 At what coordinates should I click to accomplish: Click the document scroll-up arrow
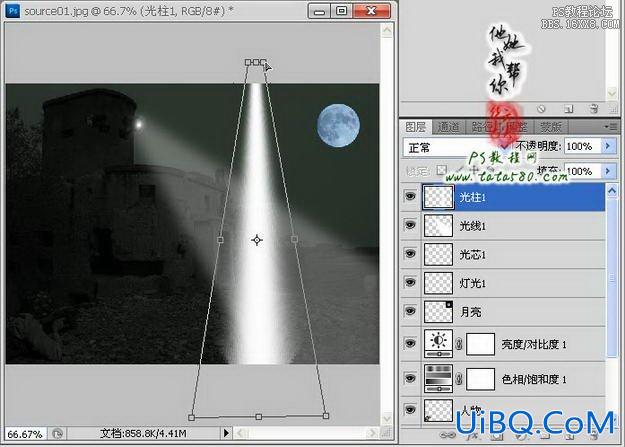[387, 30]
